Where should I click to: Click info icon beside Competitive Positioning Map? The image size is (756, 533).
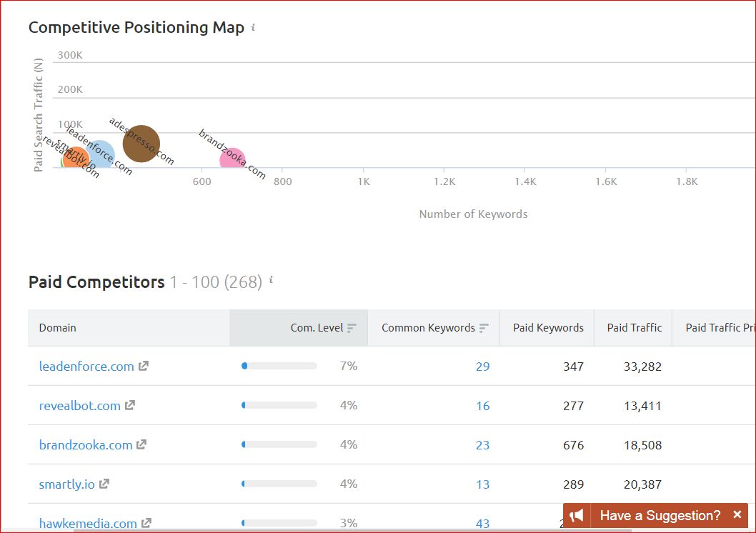click(x=253, y=27)
